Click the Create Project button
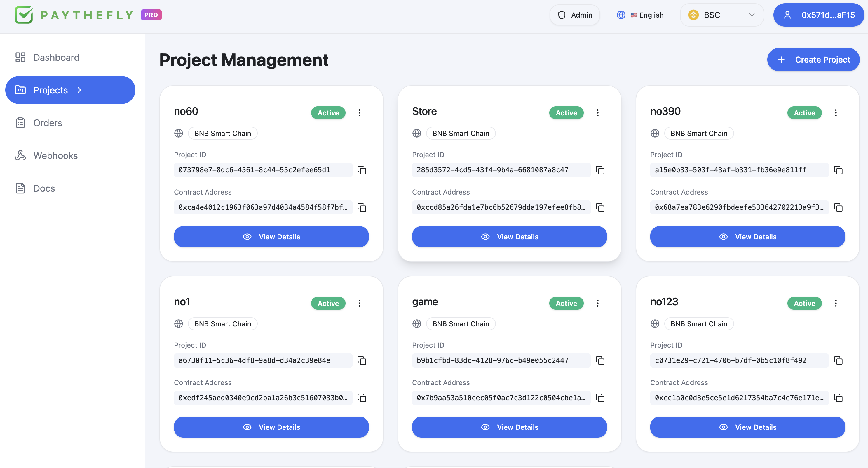 (x=813, y=60)
